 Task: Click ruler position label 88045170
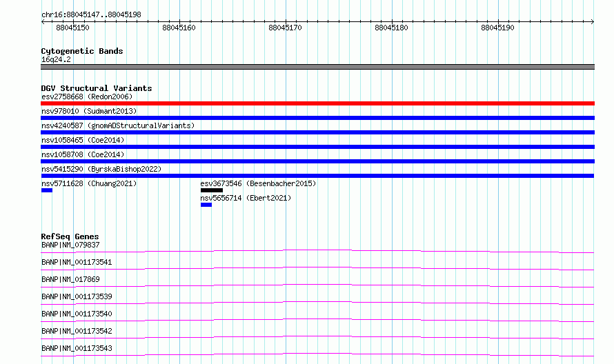(x=285, y=28)
